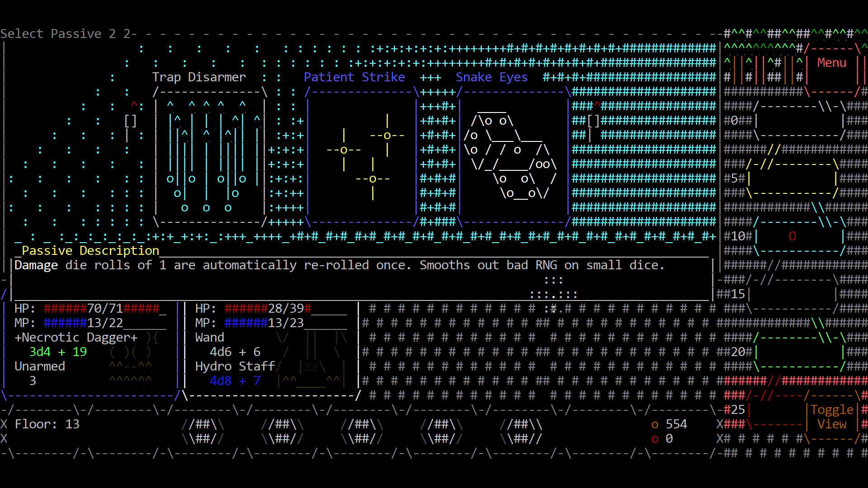Click the Hydro Staff ASCII icon

311,359
